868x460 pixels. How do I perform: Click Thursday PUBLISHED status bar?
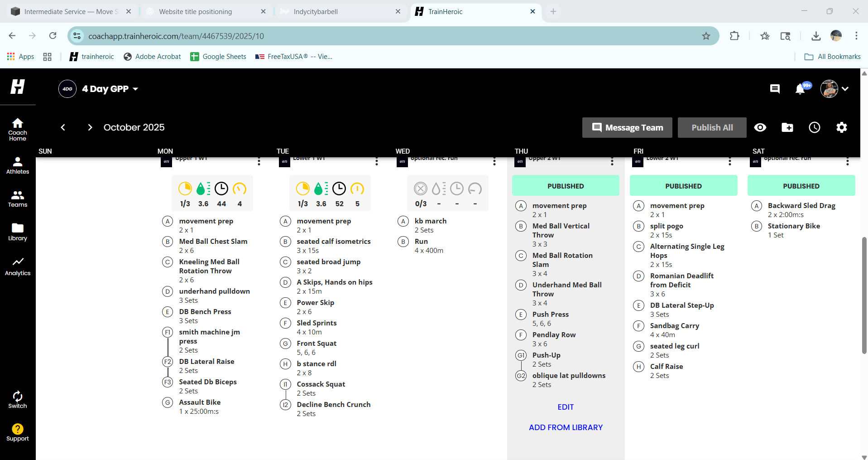(566, 186)
